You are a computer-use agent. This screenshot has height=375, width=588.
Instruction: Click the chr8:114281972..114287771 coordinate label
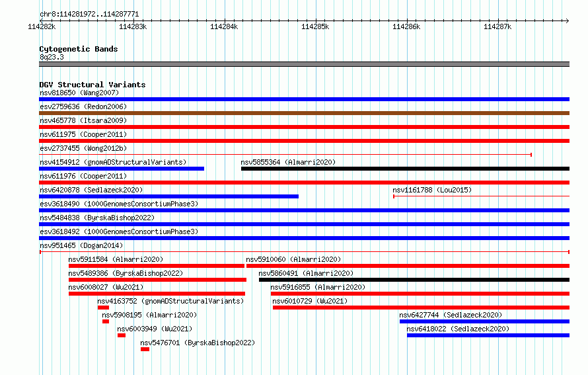coord(89,15)
